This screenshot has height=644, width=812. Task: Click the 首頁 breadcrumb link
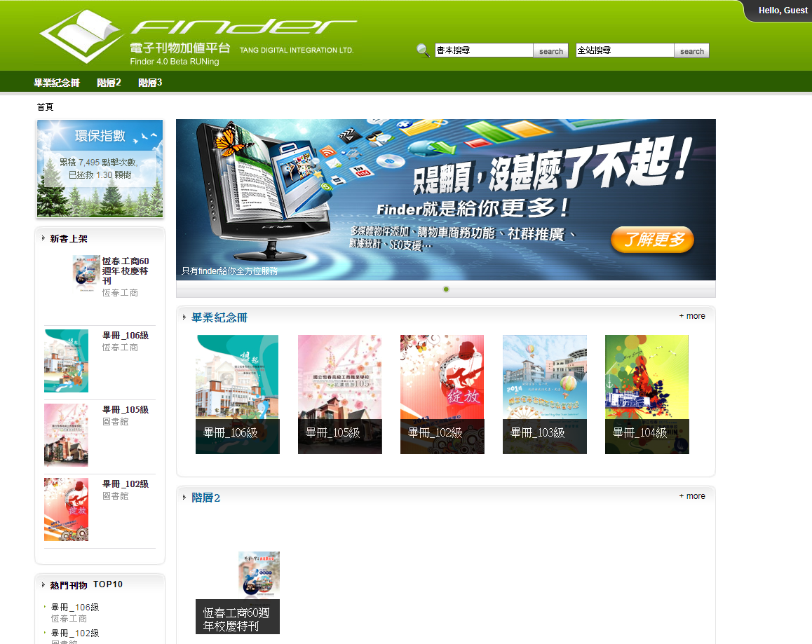[45, 107]
